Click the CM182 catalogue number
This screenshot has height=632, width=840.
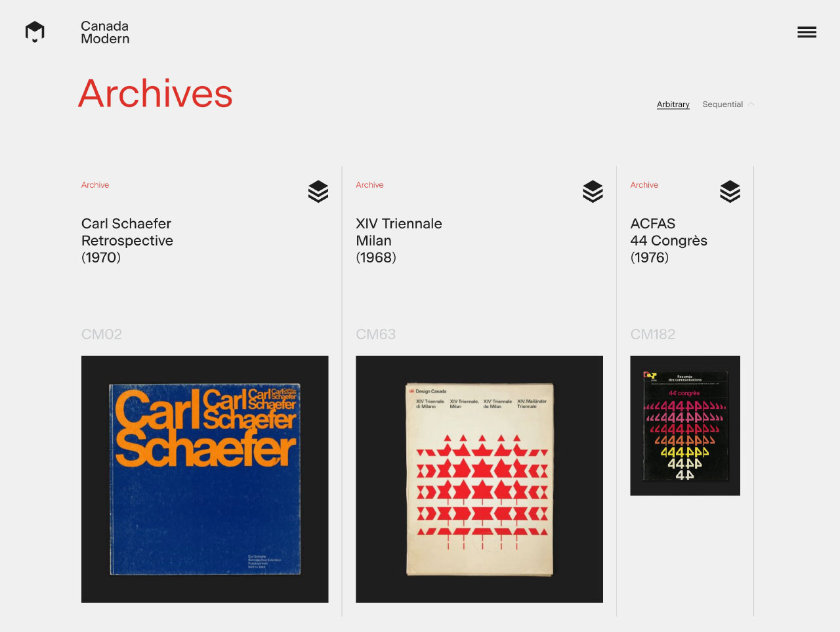click(x=652, y=334)
